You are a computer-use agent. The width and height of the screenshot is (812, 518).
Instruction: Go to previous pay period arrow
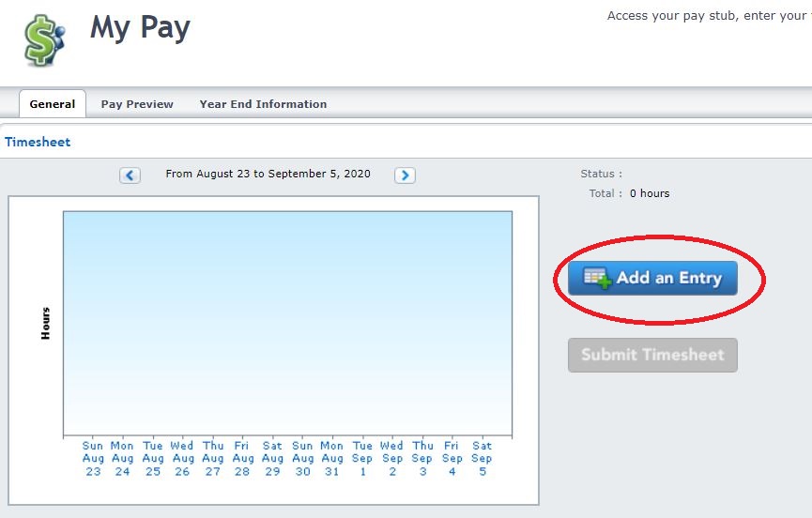tap(130, 175)
